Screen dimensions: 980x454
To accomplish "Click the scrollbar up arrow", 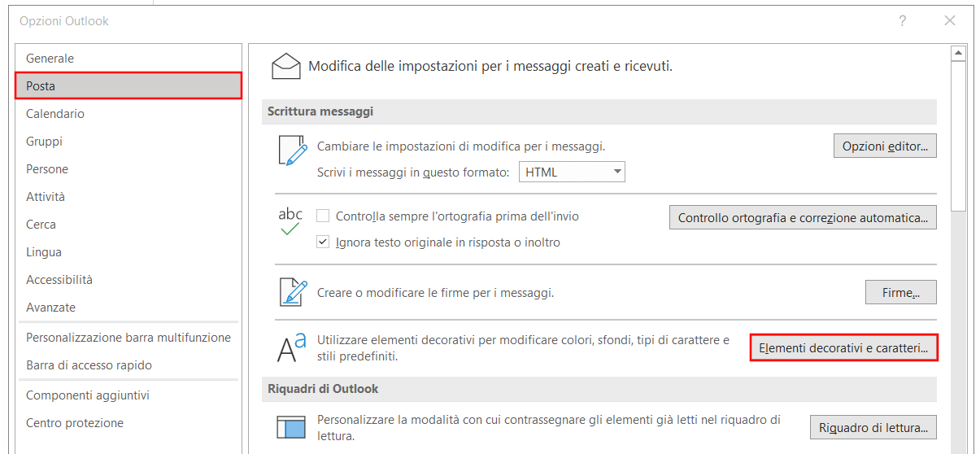I will [x=958, y=54].
